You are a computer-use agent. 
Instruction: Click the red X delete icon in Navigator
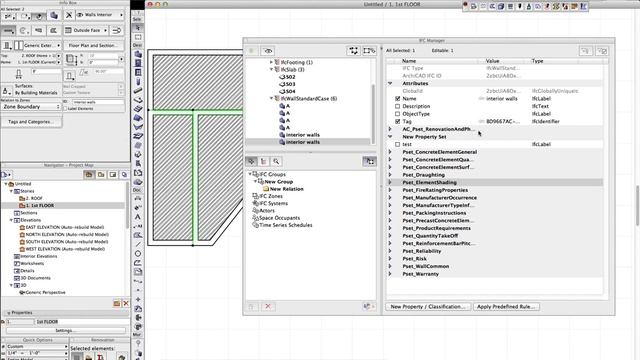[126, 303]
